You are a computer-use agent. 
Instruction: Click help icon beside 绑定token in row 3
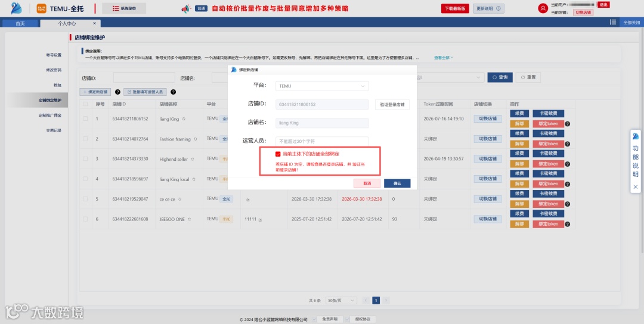point(567,164)
